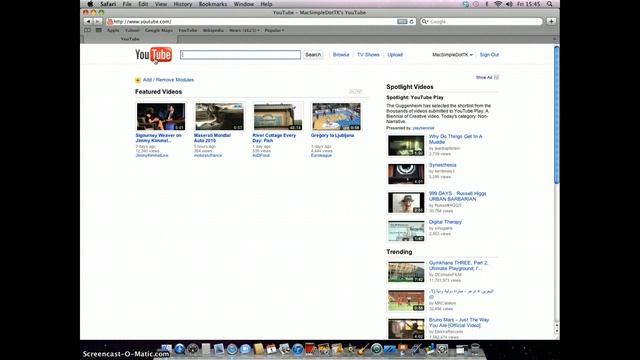Click the Gregory to Ljubljana basketball thumbnail

[x=336, y=117]
